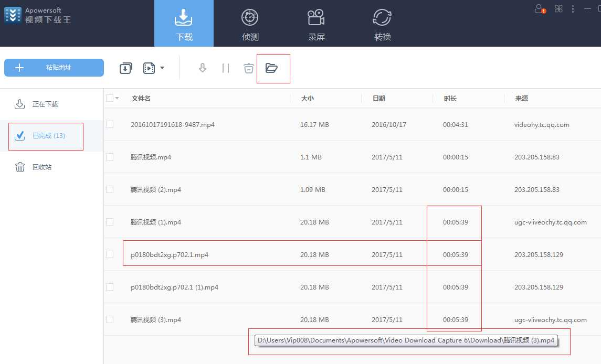
Task: Check the box for 腾讯视频.mp4
Action: 110,157
